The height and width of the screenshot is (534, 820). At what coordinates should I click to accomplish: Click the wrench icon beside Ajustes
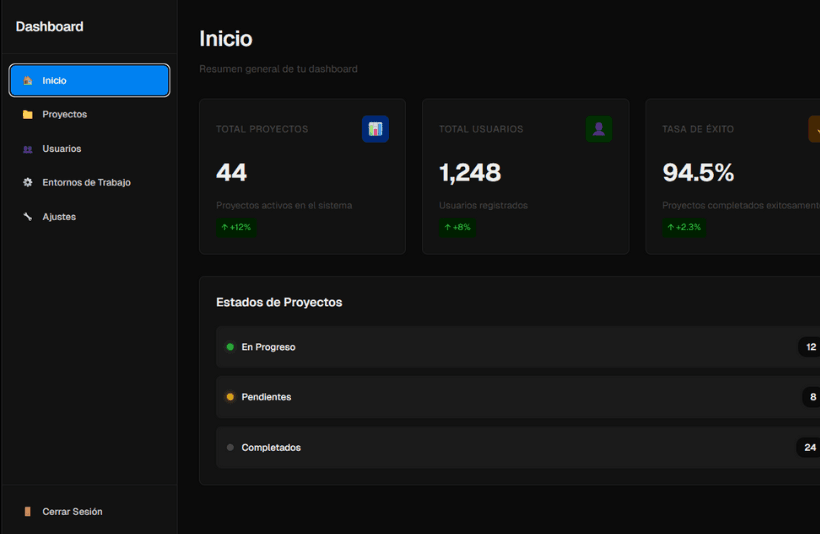coord(28,217)
